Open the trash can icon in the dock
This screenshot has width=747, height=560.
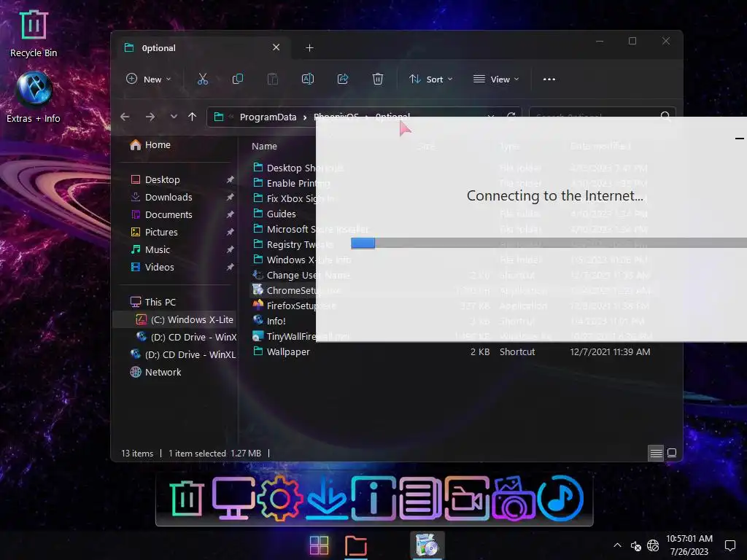[187, 499]
